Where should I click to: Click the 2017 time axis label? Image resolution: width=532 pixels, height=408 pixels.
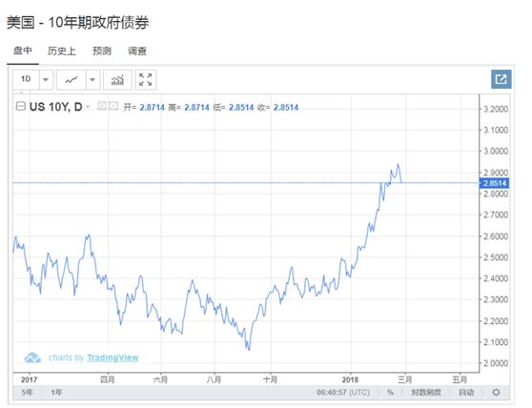tap(30, 379)
